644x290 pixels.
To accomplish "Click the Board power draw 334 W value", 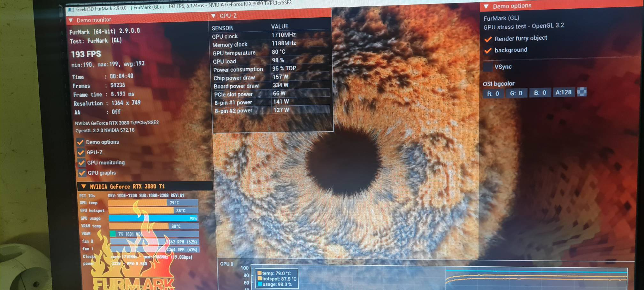I will (280, 85).
